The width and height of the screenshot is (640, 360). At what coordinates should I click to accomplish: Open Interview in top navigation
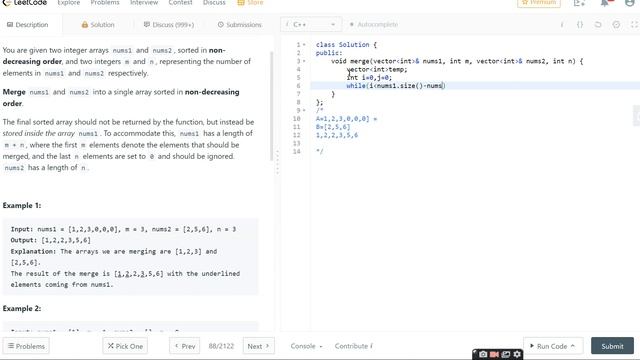point(144,2)
